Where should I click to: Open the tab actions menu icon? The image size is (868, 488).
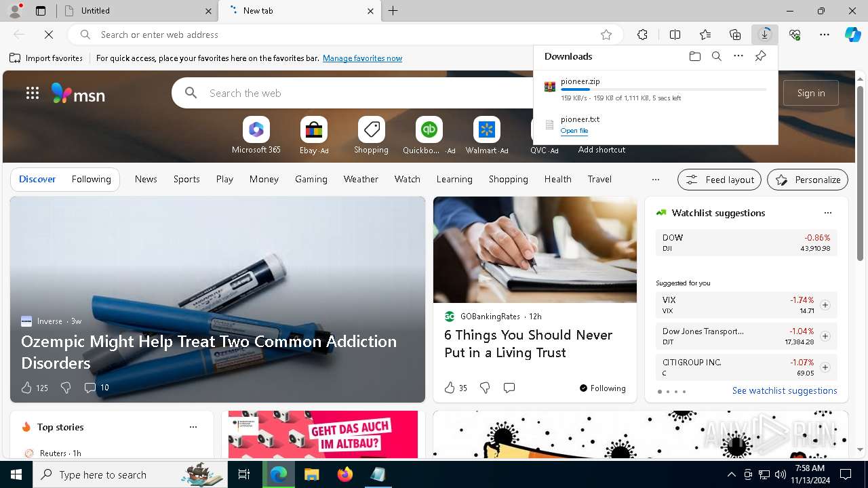coord(41,11)
